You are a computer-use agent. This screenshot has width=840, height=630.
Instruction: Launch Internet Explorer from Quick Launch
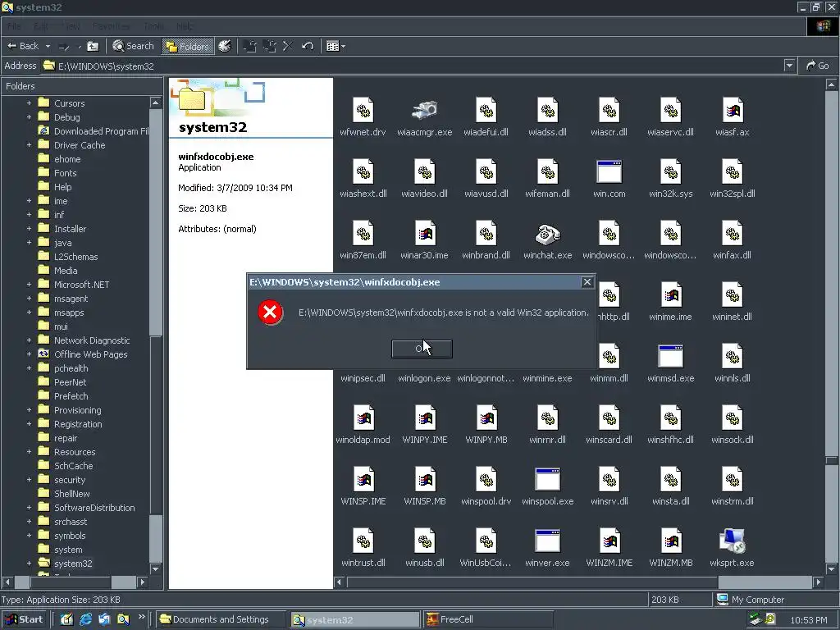click(x=85, y=619)
